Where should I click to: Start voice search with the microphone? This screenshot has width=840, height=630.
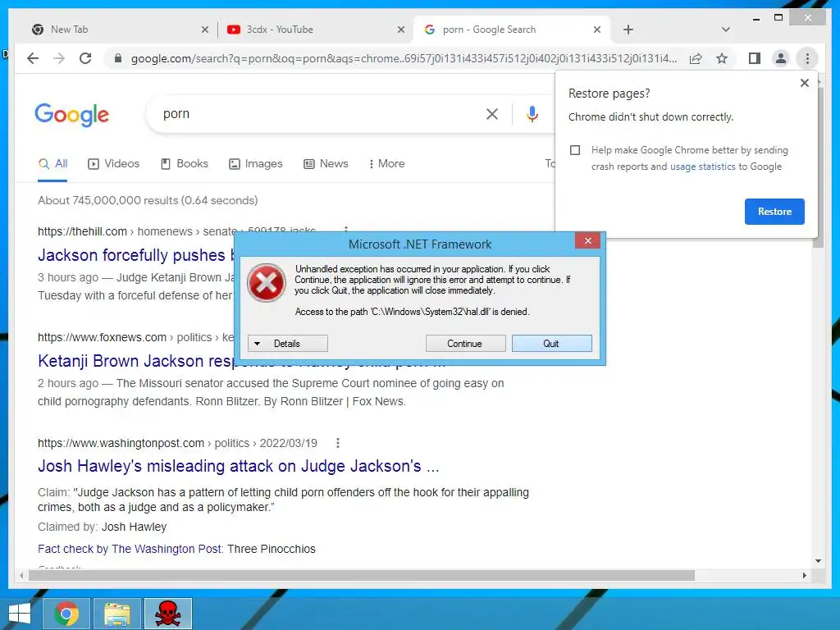532,113
